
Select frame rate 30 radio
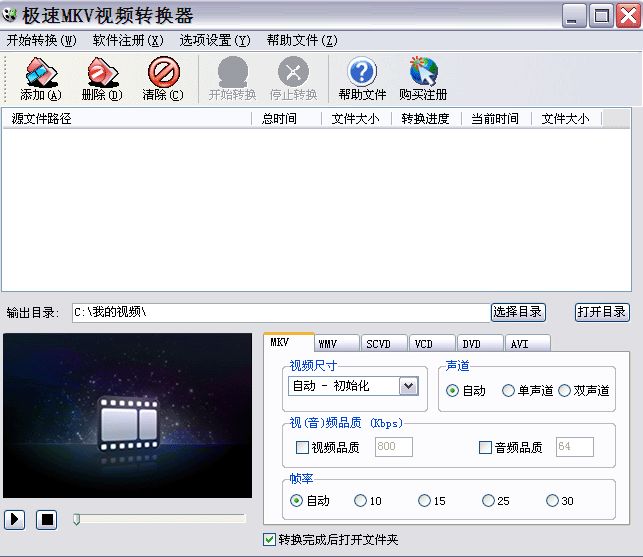pyautogui.click(x=552, y=501)
